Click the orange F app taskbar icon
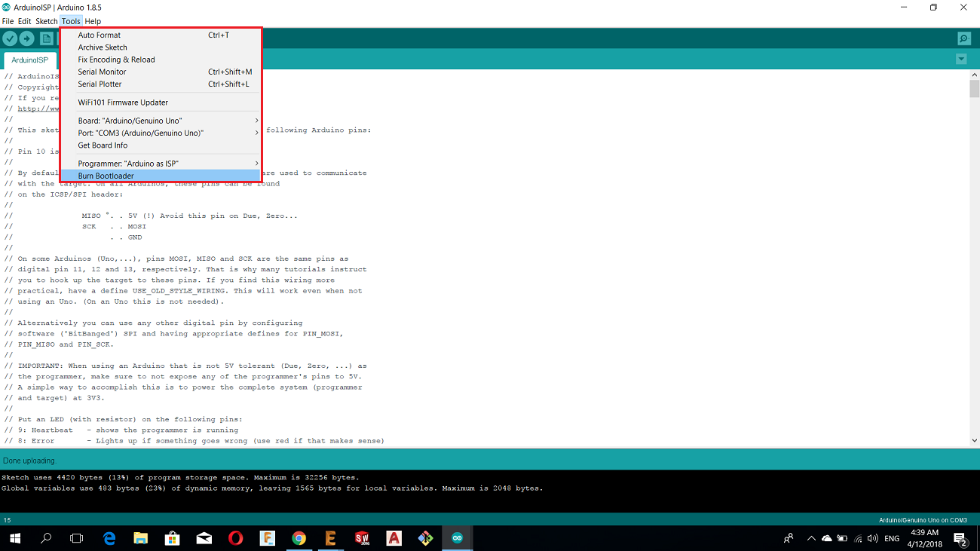The image size is (980, 551). (267, 538)
